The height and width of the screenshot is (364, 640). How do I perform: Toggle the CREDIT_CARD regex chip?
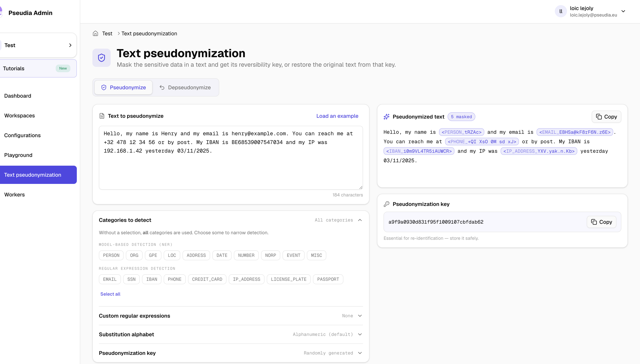(x=207, y=279)
